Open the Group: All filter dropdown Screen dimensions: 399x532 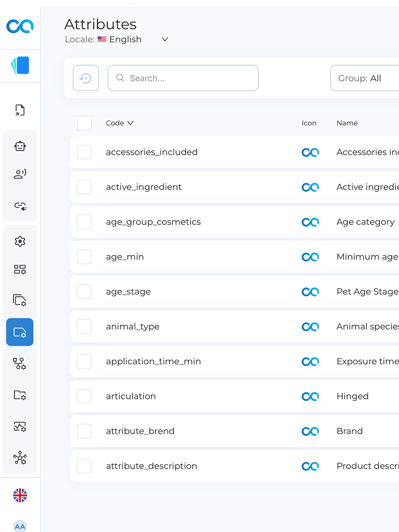click(x=365, y=78)
